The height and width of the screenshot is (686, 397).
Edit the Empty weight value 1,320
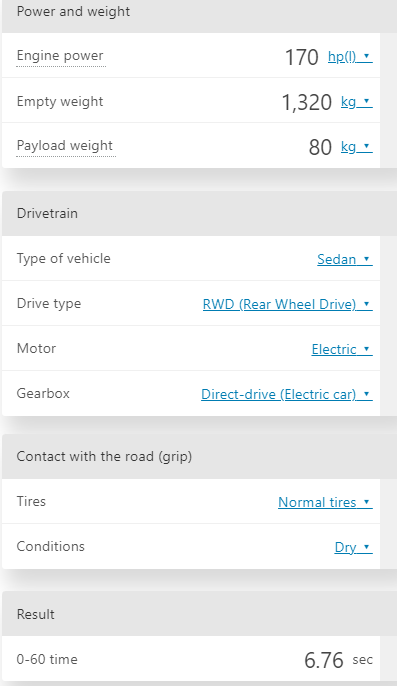pyautogui.click(x=306, y=102)
